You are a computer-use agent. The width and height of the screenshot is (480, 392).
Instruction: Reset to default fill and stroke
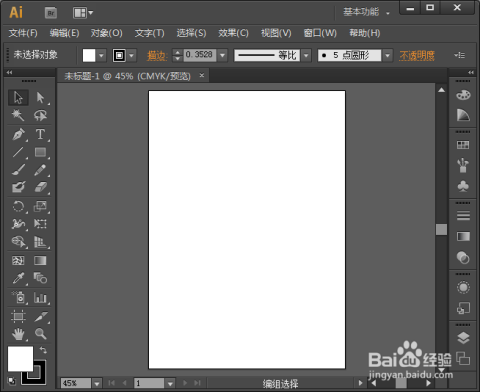(x=12, y=381)
